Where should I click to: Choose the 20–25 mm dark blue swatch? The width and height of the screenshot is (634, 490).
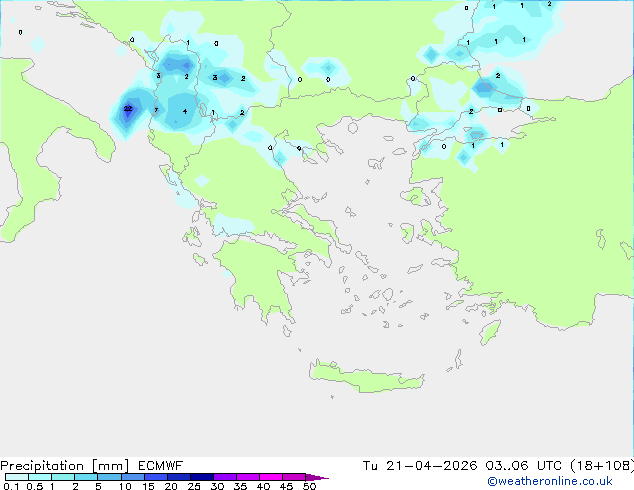[178, 477]
